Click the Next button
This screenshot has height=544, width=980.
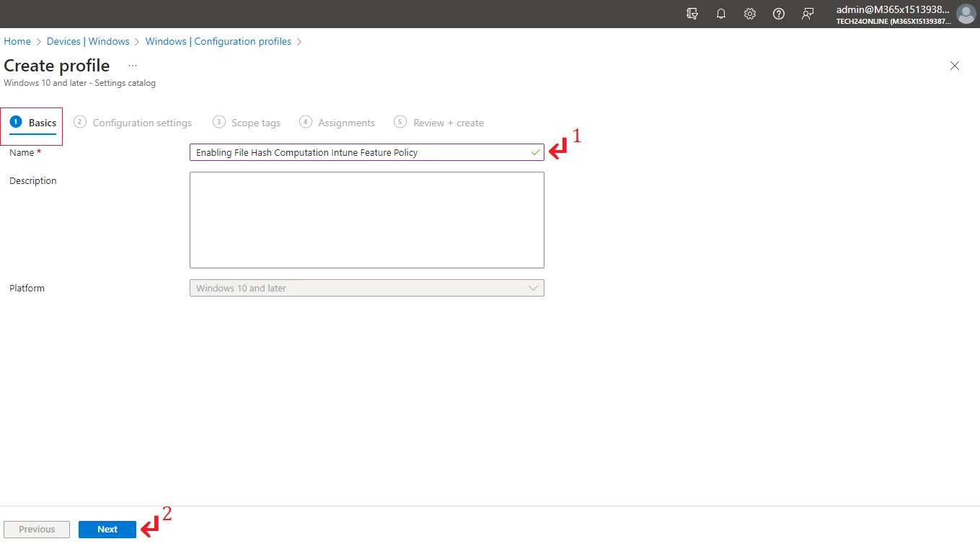tap(107, 529)
